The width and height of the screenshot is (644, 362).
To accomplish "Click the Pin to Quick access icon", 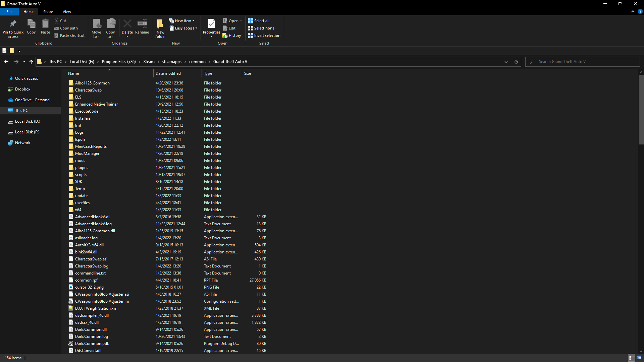I will pos(13,24).
